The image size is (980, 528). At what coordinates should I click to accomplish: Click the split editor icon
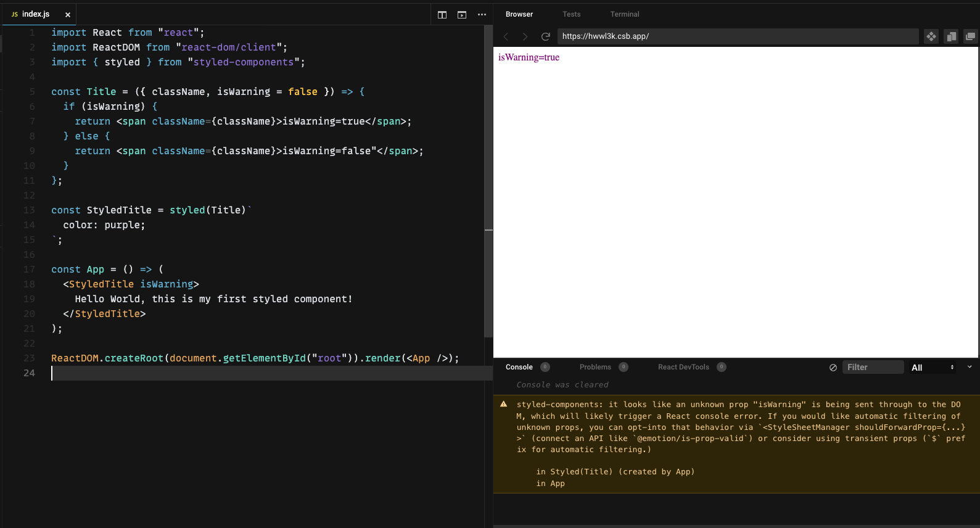(x=442, y=15)
